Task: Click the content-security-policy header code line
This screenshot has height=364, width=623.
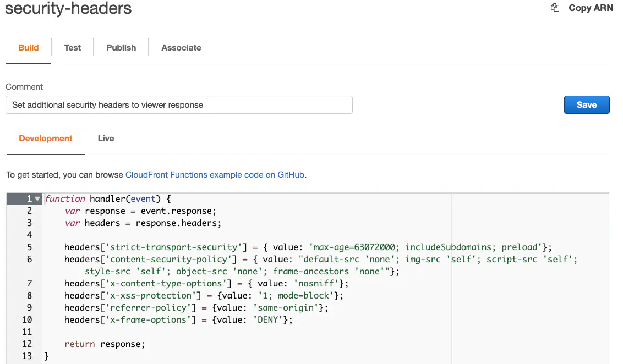Action: tap(320, 260)
